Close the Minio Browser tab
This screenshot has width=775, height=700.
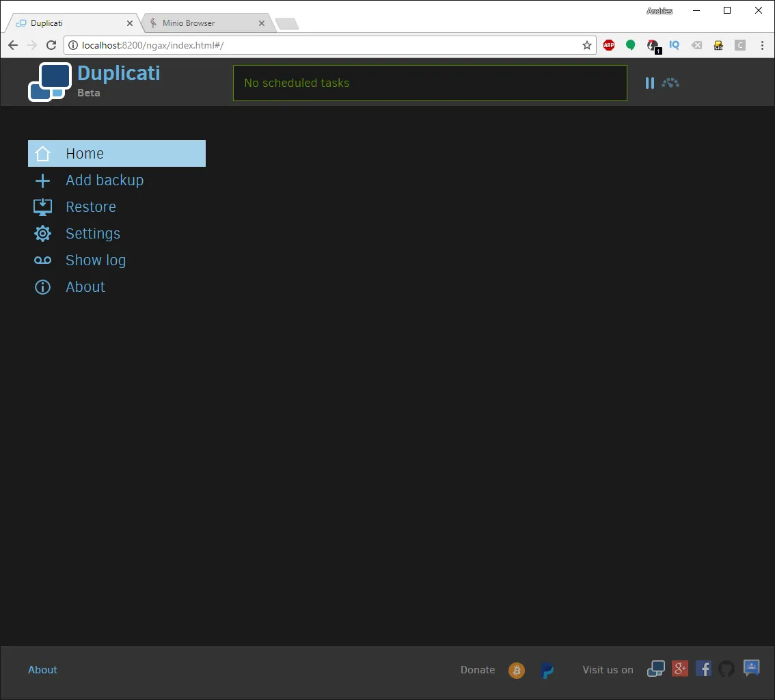coord(262,23)
